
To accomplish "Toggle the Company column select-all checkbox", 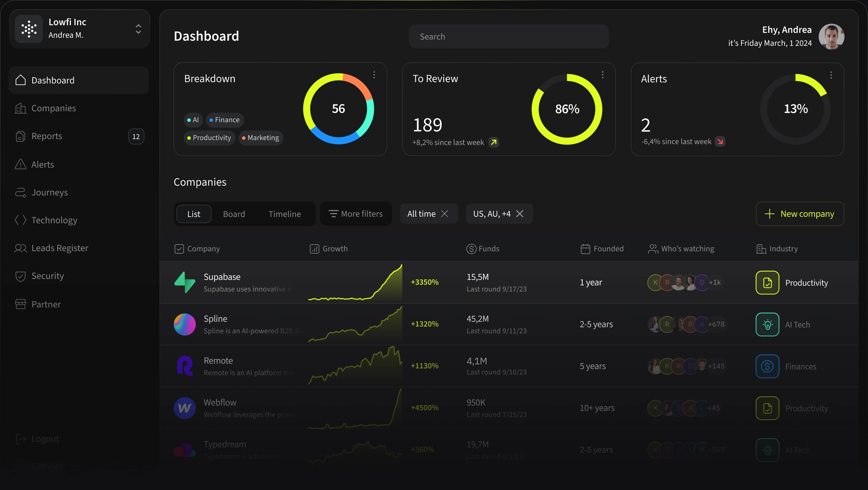I will (x=179, y=249).
